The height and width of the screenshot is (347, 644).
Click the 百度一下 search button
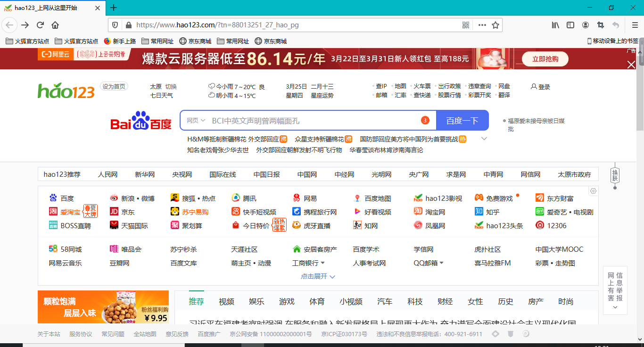tap(462, 120)
